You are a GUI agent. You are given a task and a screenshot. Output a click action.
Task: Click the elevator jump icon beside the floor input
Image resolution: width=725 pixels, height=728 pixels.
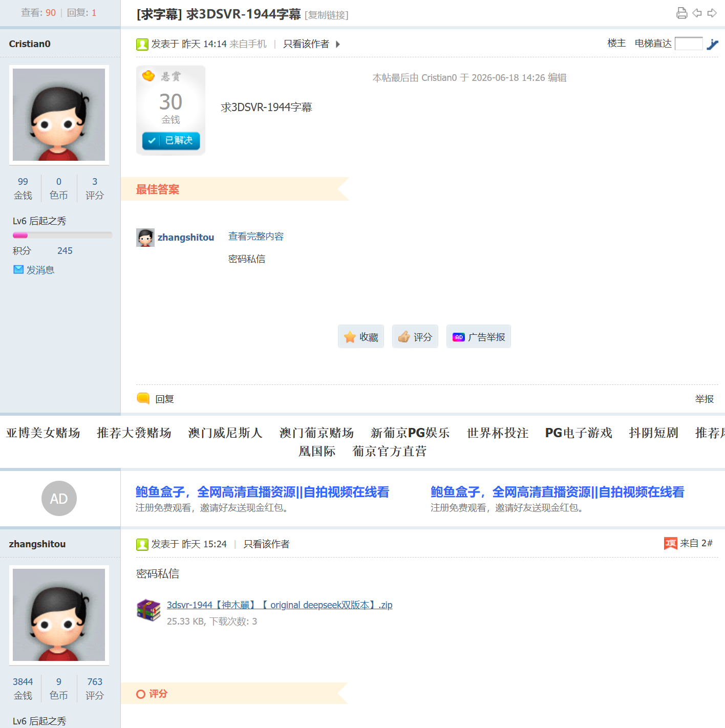click(x=712, y=45)
